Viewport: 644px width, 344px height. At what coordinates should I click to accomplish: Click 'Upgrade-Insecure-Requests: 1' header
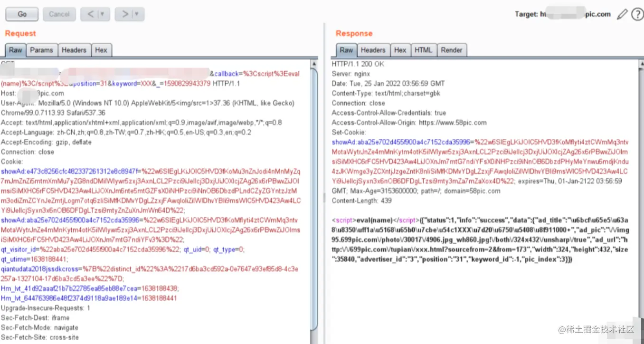[x=46, y=308]
